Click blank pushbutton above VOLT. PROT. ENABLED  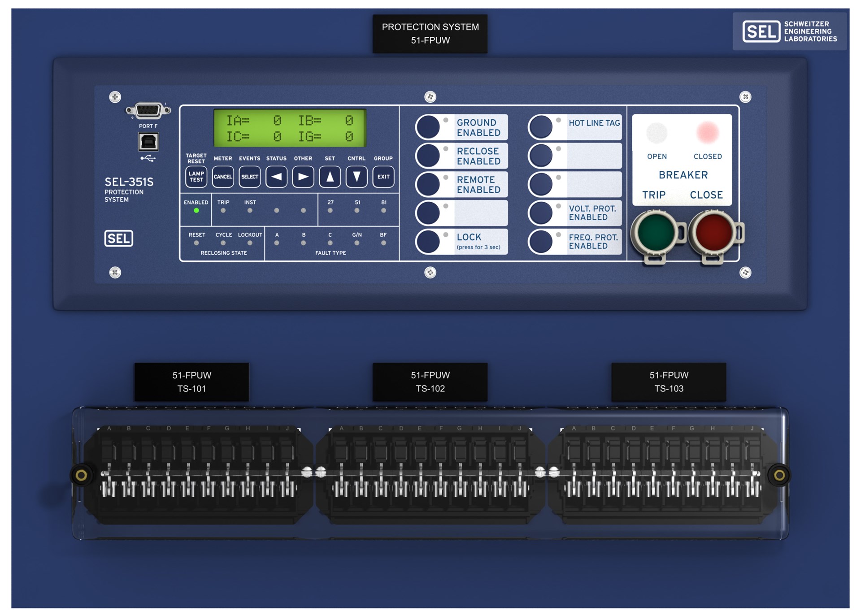(541, 184)
